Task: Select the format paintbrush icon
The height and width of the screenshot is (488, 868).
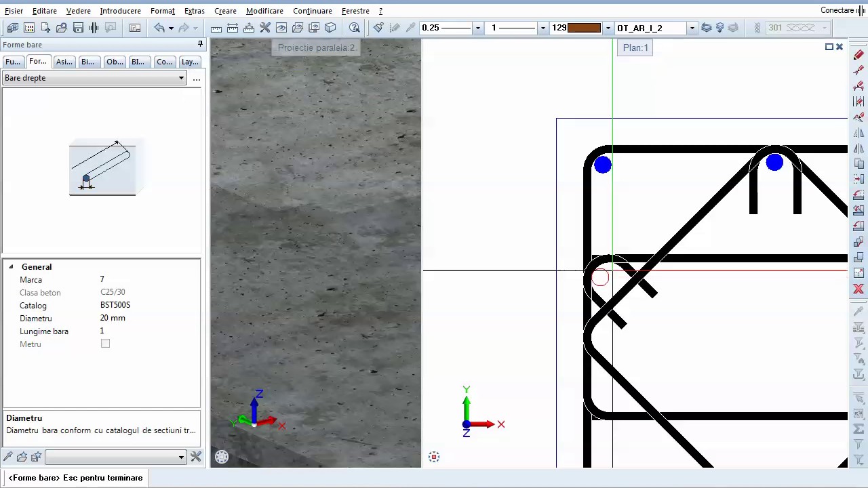Action: point(378,28)
